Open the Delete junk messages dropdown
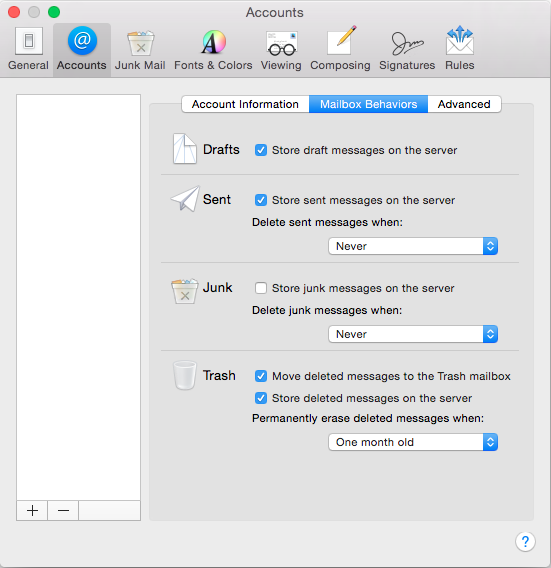This screenshot has height=568, width=551. tap(413, 334)
